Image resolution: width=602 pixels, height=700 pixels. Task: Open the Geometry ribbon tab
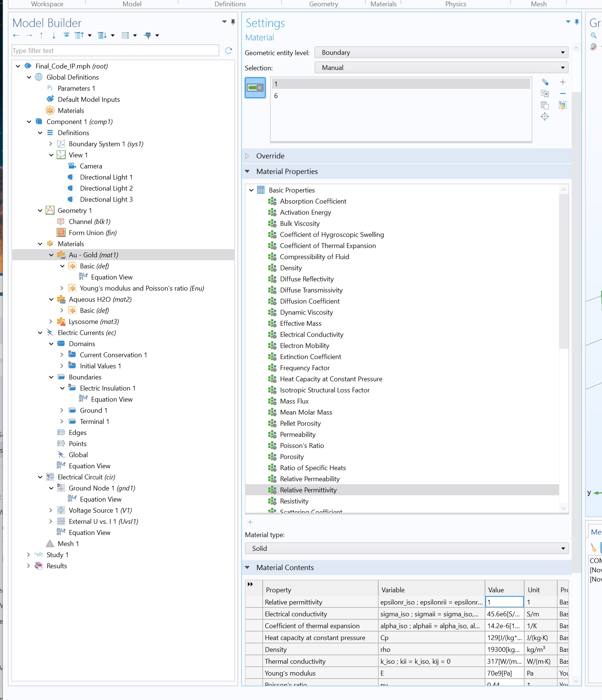pyautogui.click(x=323, y=4)
